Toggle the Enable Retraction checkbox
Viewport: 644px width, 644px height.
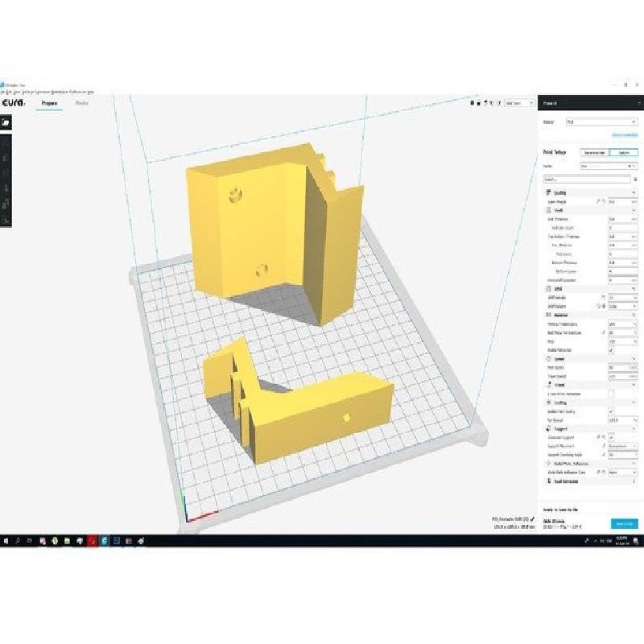(611, 350)
